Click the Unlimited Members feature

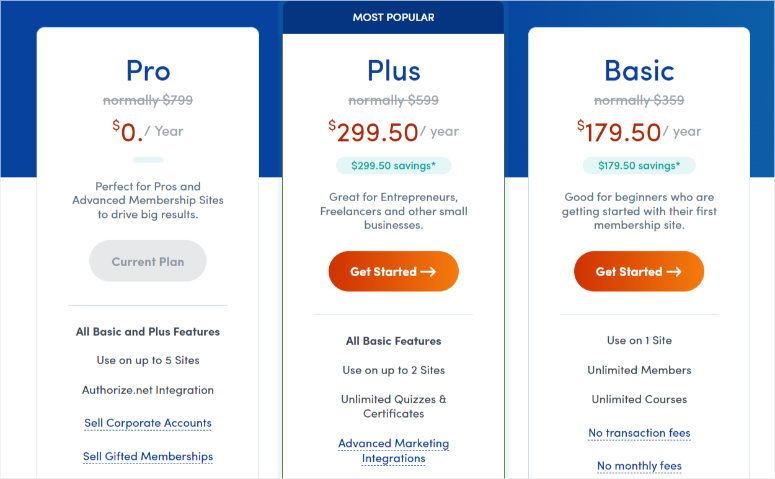click(639, 370)
